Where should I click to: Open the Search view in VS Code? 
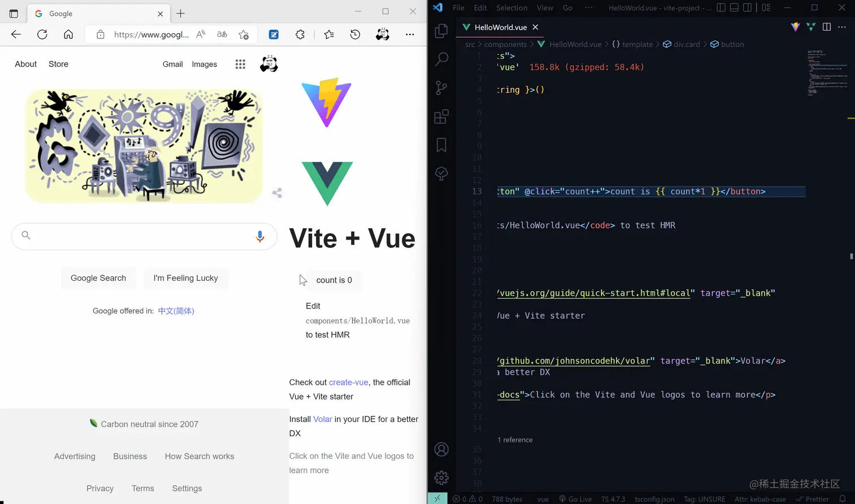(442, 59)
